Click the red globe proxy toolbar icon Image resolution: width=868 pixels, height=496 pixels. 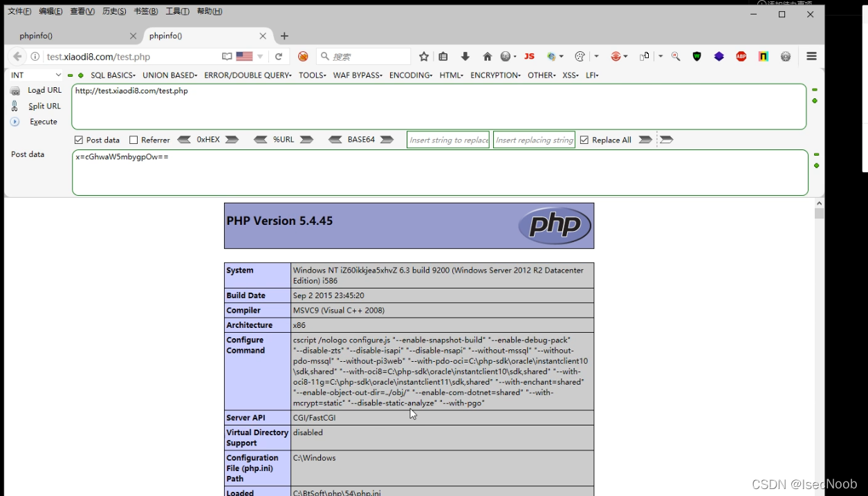(616, 57)
